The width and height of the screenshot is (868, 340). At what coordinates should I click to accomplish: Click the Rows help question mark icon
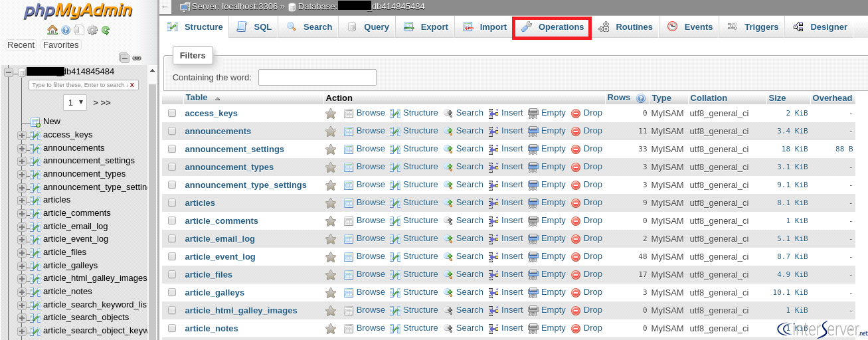click(641, 98)
